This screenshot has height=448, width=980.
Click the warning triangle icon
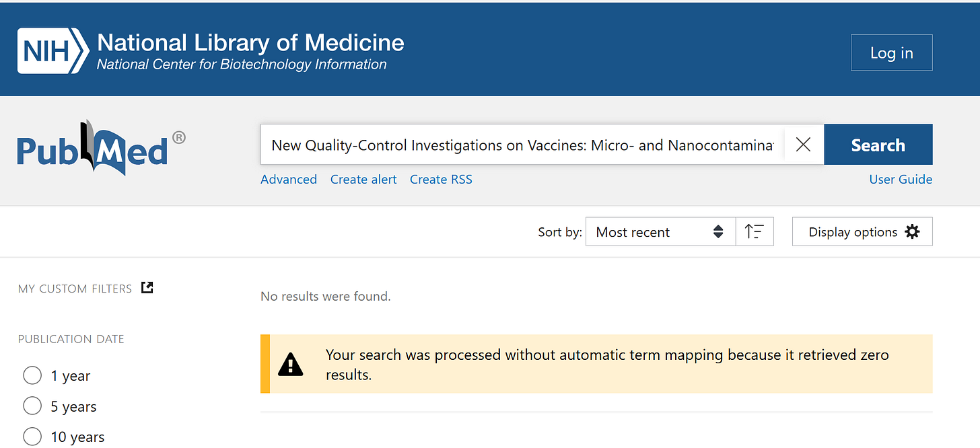pyautogui.click(x=291, y=365)
